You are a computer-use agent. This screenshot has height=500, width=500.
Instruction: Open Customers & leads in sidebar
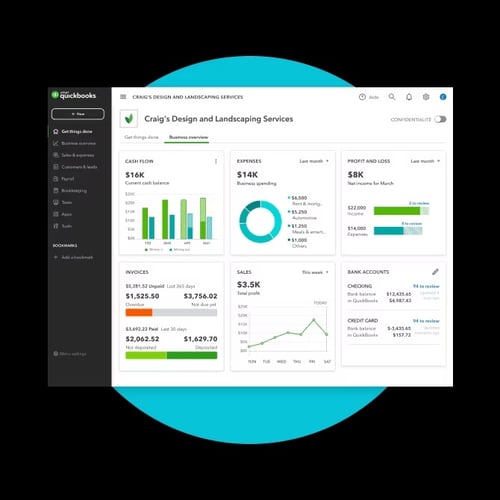pos(75,167)
